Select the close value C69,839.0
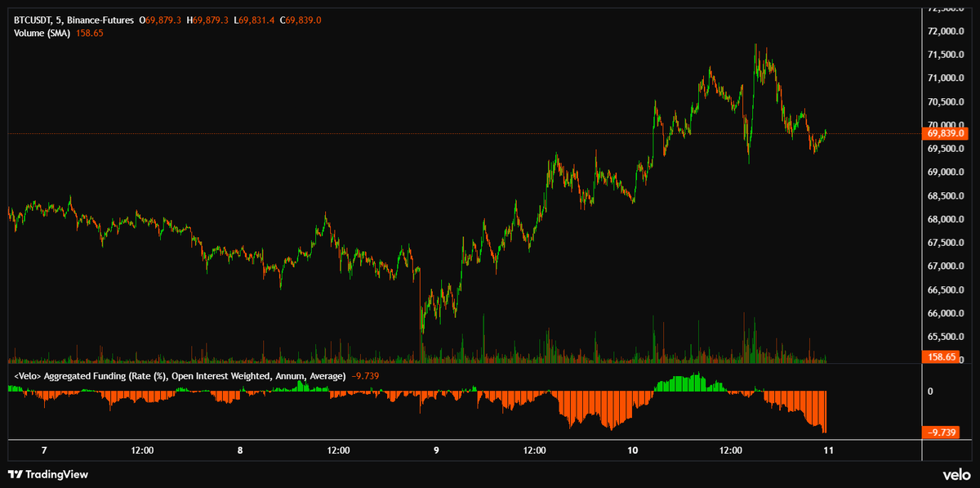Screen dimensions: 980x488 (x=301, y=20)
